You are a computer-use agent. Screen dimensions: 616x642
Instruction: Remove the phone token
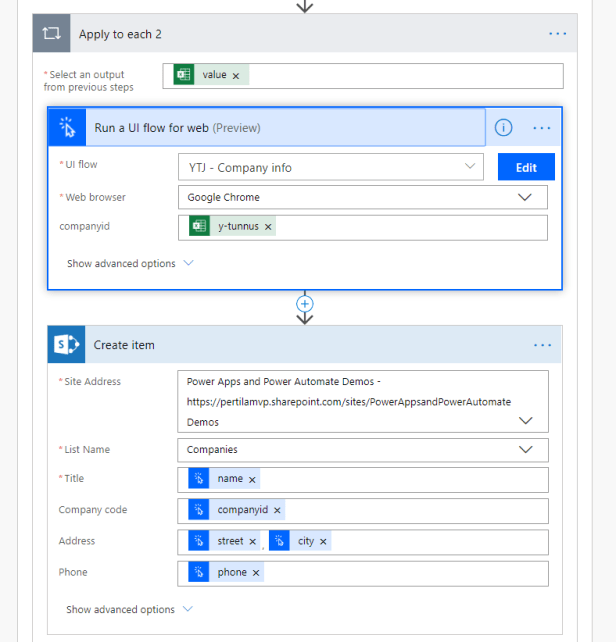click(x=256, y=573)
